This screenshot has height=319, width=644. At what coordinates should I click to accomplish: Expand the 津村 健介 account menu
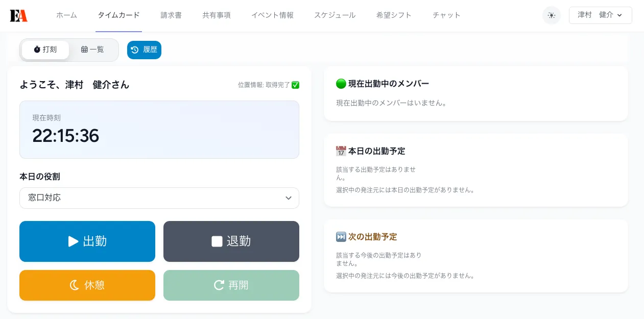point(601,15)
